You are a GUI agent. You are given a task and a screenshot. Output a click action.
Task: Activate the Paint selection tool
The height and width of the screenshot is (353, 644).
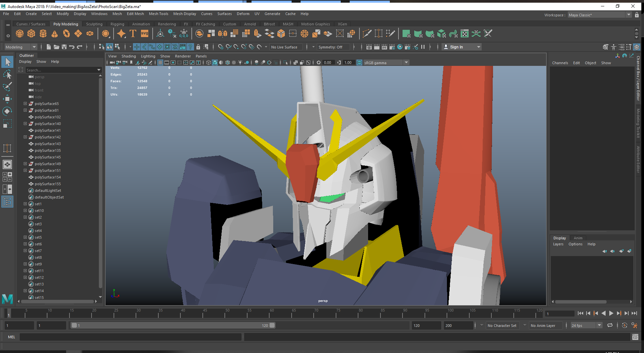pos(7,86)
